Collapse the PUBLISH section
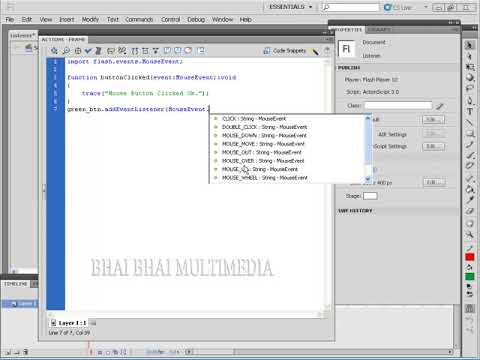This screenshot has height=360, width=480. 348,68
